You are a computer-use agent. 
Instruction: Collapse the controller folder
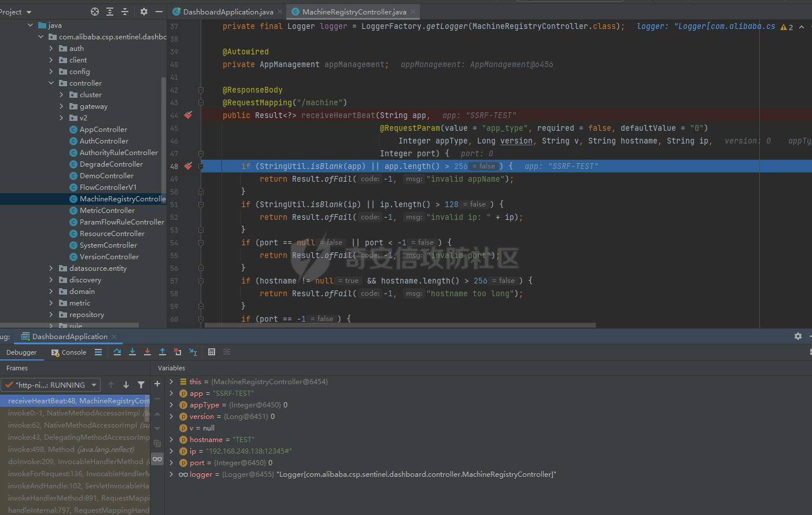click(x=51, y=83)
